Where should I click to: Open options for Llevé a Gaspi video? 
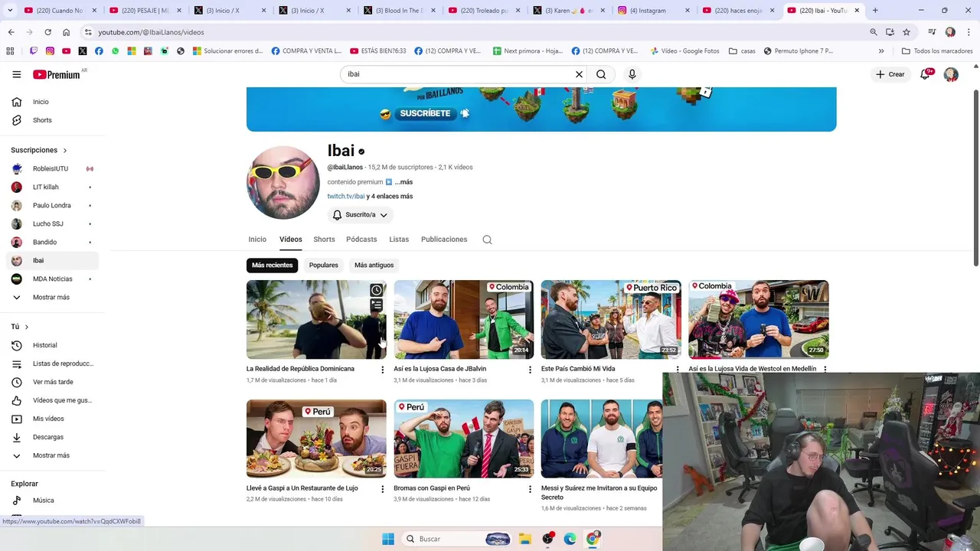click(x=383, y=489)
